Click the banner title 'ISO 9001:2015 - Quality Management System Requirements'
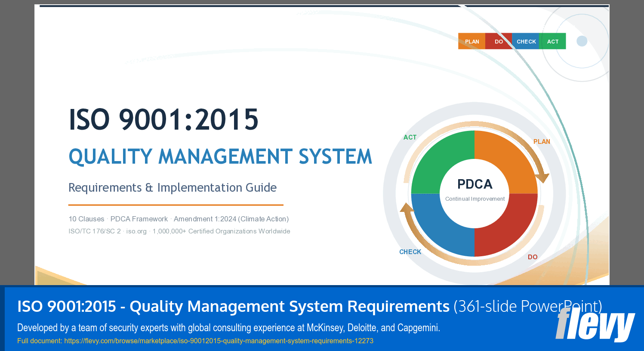The width and height of the screenshot is (644, 351). [233, 306]
